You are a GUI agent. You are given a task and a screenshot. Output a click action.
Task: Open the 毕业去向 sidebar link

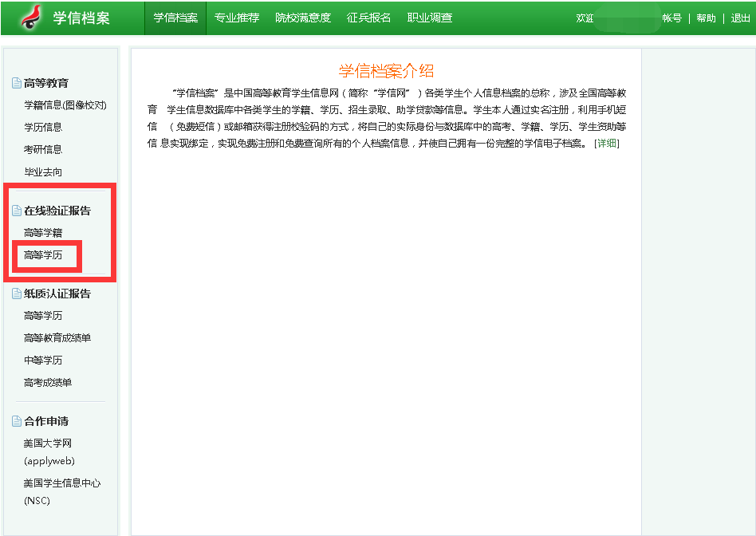click(43, 172)
